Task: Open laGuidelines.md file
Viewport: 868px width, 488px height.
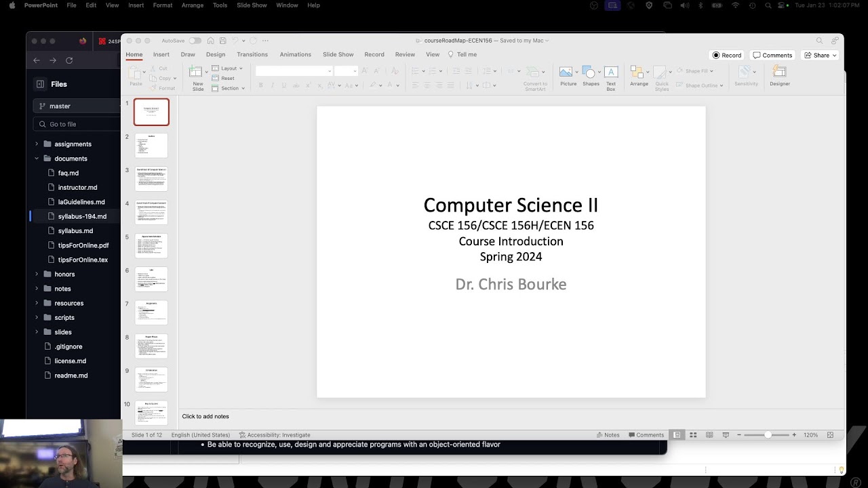Action: [x=81, y=202]
